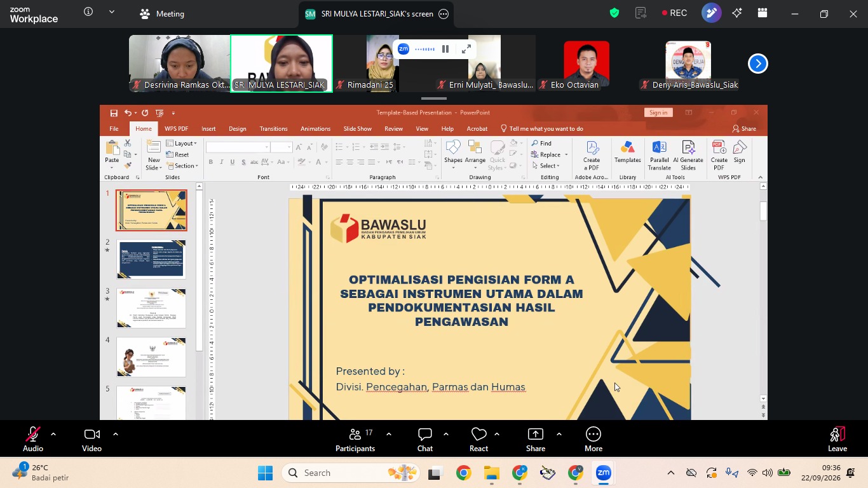
Task: Leave the Zoom meeting
Action: [x=837, y=439]
